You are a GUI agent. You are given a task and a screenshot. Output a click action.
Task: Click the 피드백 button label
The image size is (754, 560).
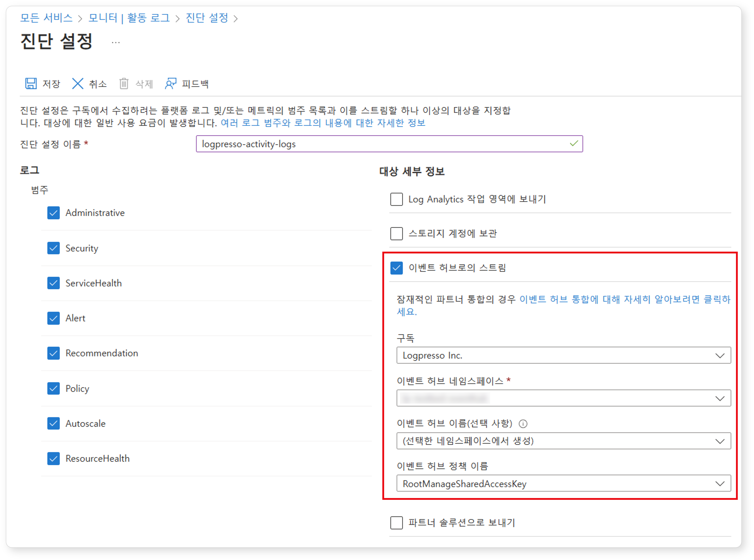point(195,84)
